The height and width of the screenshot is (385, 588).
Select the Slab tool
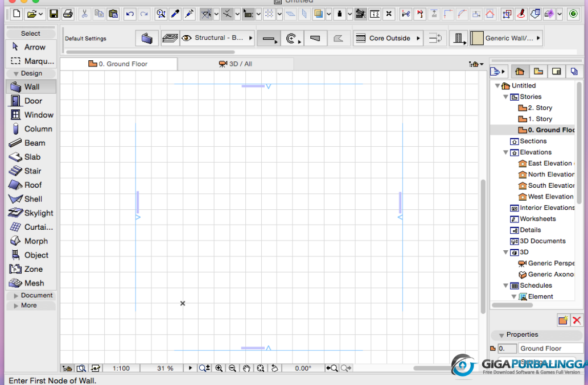pos(31,157)
